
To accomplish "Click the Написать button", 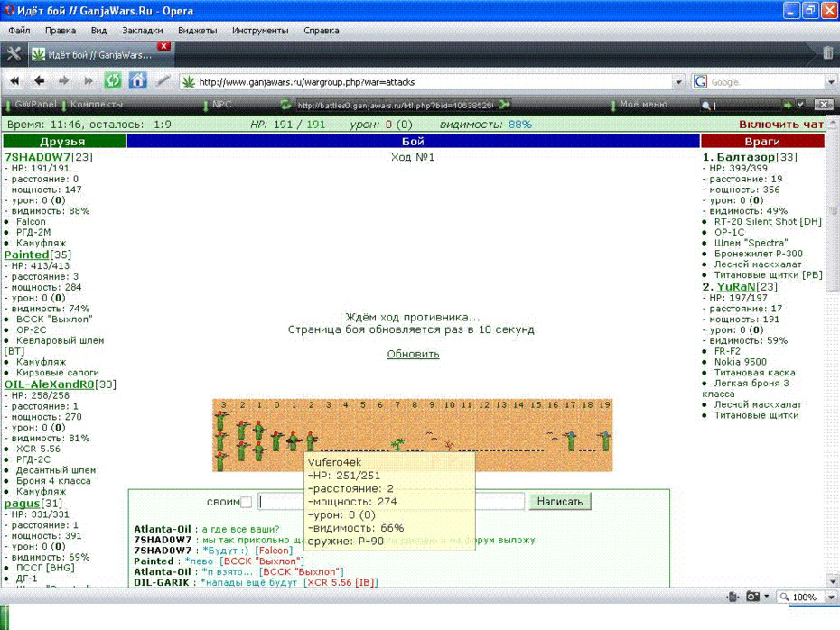I will coord(560,502).
